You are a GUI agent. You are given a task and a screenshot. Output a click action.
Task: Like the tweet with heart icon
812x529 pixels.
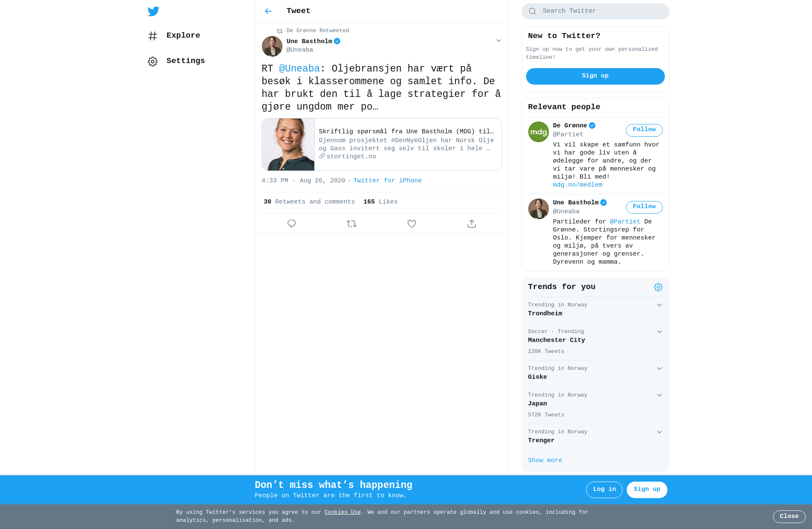[411, 223]
